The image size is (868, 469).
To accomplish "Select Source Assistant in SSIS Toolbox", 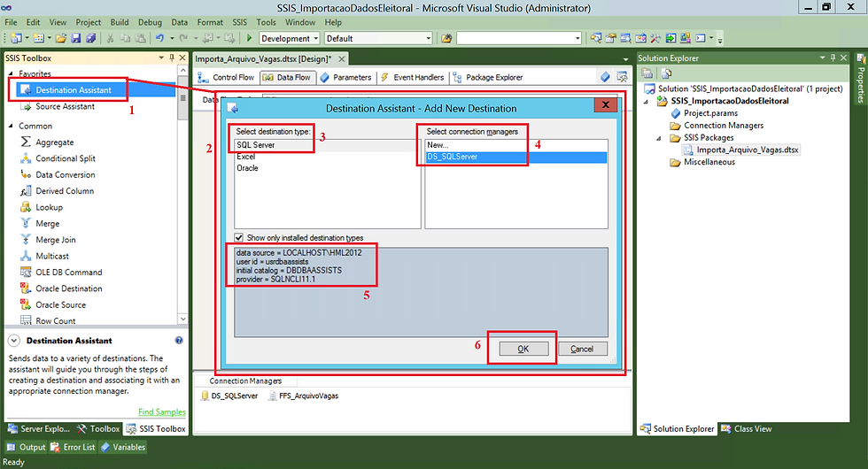I will pyautogui.click(x=65, y=106).
